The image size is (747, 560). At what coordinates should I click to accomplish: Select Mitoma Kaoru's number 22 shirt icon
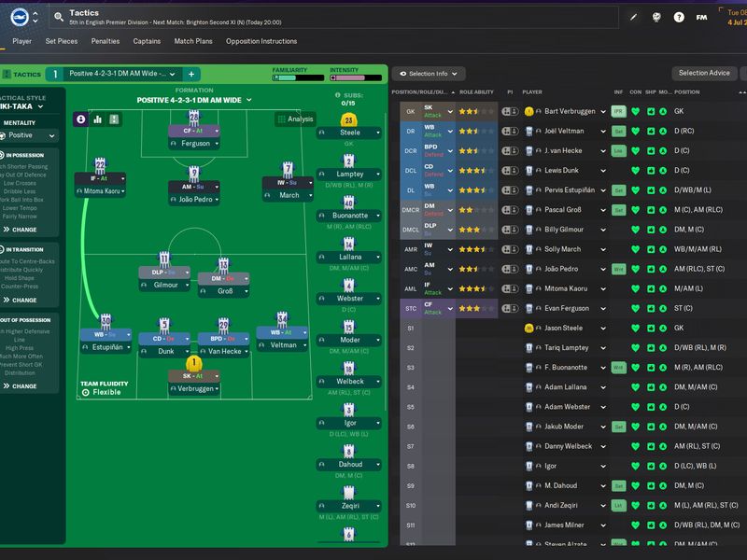pos(100,165)
